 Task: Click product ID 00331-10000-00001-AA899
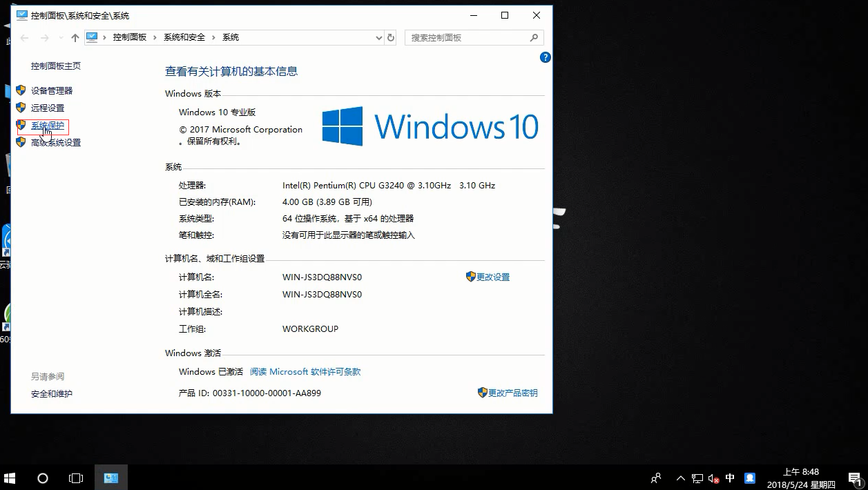pyautogui.click(x=267, y=393)
